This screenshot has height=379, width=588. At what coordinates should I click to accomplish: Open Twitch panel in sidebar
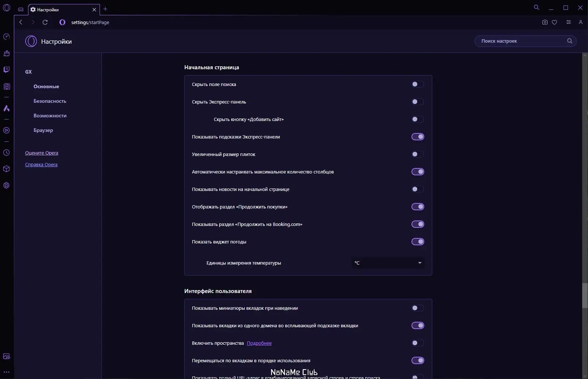coord(7,70)
